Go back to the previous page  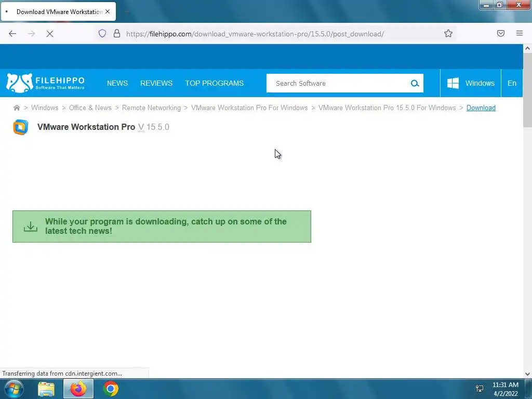coord(12,34)
